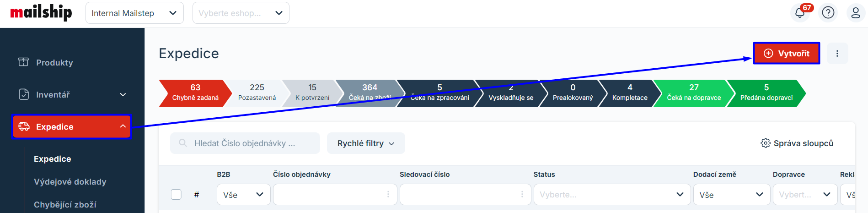The width and height of the screenshot is (868, 213).
Task: Collapse the Expedice sidebar section
Action: click(123, 126)
